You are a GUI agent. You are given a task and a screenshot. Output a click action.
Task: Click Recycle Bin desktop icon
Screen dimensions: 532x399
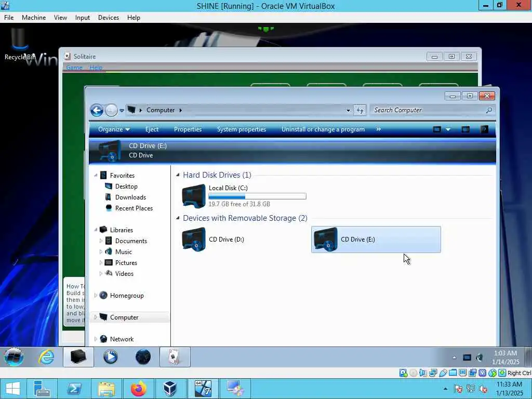coord(19,44)
